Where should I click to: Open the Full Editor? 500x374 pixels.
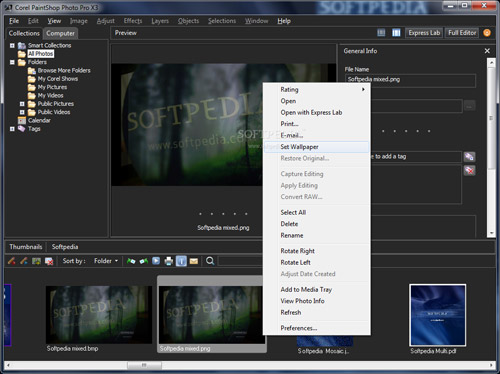(462, 33)
